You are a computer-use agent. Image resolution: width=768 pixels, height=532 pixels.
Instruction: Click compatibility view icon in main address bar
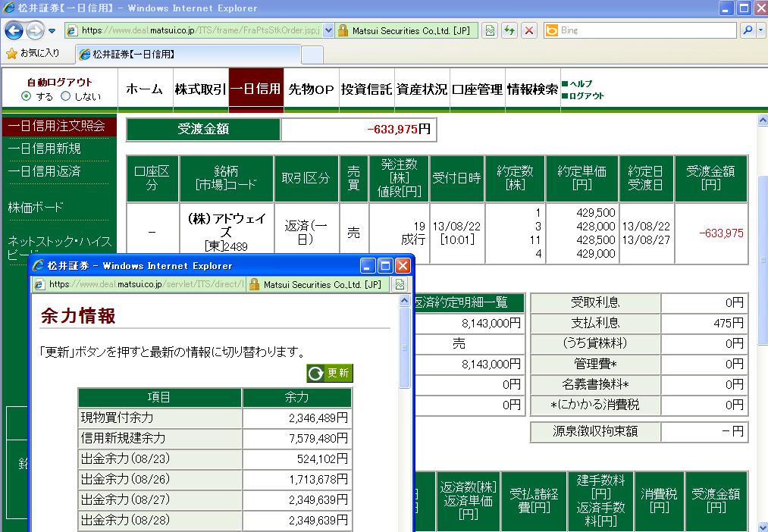pyautogui.click(x=490, y=31)
